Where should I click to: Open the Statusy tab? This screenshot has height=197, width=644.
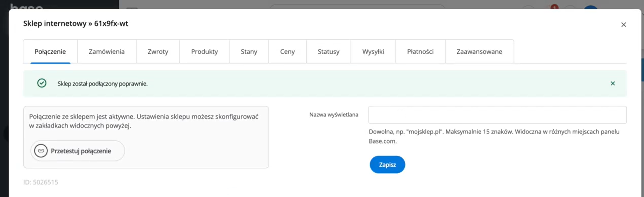click(x=328, y=52)
